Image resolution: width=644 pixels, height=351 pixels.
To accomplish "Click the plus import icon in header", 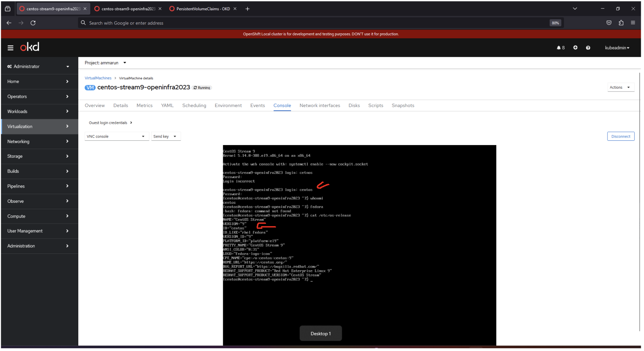I will [576, 48].
